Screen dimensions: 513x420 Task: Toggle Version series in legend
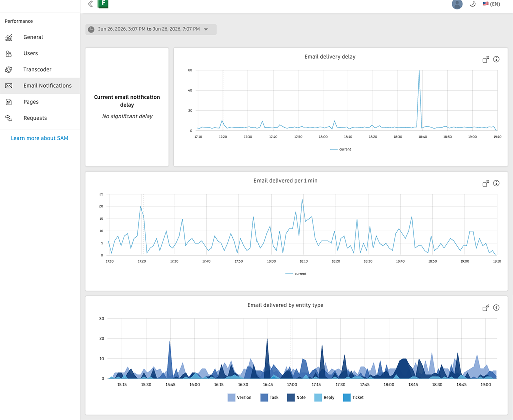239,398
